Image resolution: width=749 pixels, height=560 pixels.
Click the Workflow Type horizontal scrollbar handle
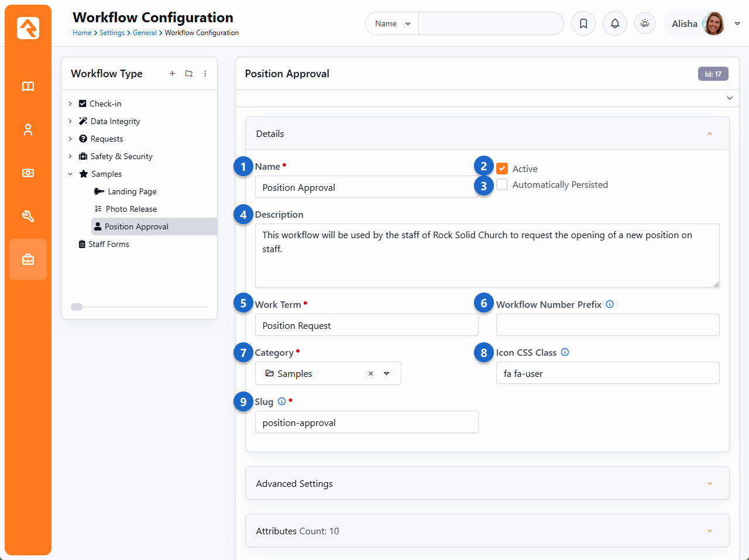(77, 307)
